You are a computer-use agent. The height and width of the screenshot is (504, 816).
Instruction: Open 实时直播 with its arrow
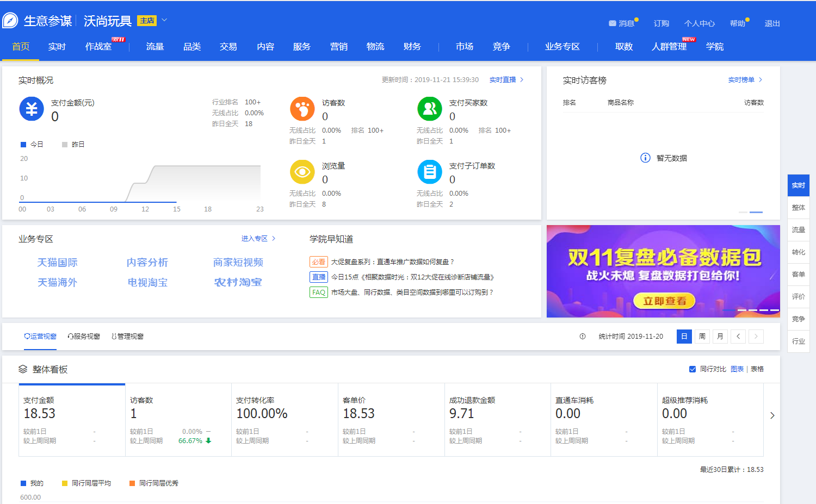506,79
